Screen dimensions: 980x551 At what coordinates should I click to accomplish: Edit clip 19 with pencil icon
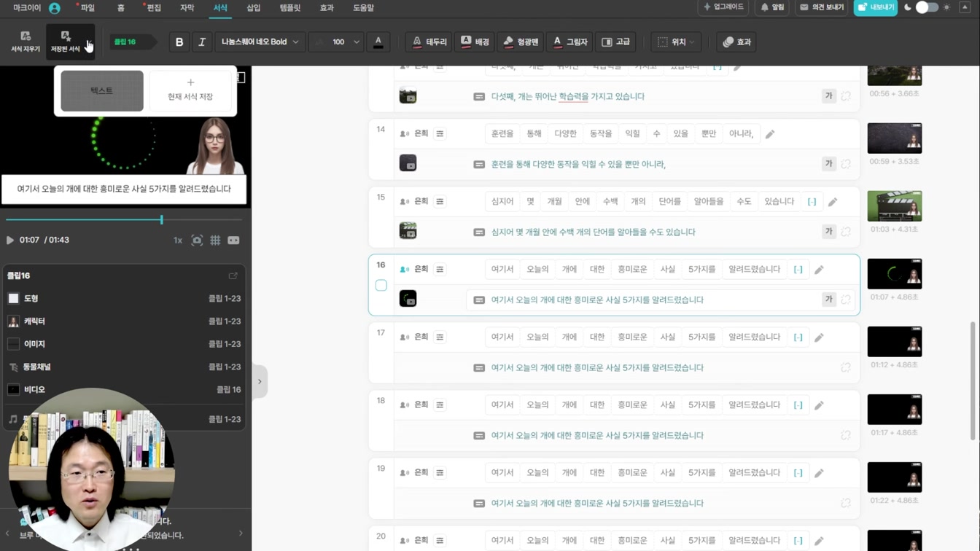coord(819,473)
